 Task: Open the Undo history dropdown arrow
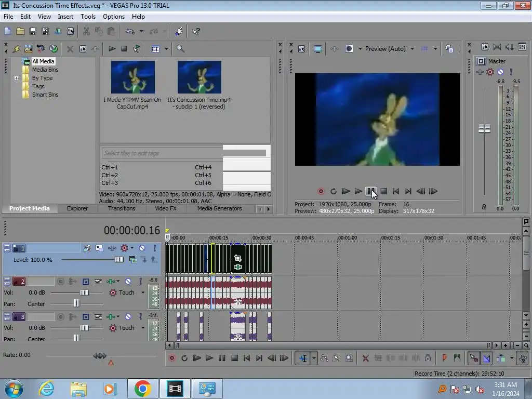[141, 31]
